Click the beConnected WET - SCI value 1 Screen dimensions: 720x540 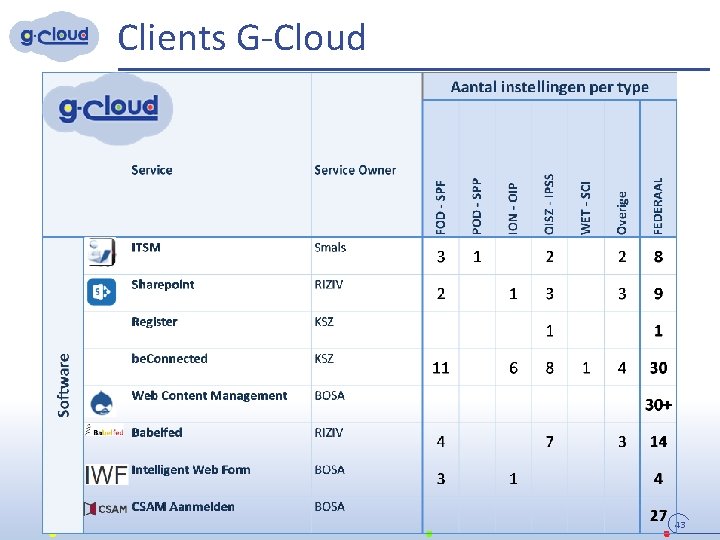tap(585, 368)
